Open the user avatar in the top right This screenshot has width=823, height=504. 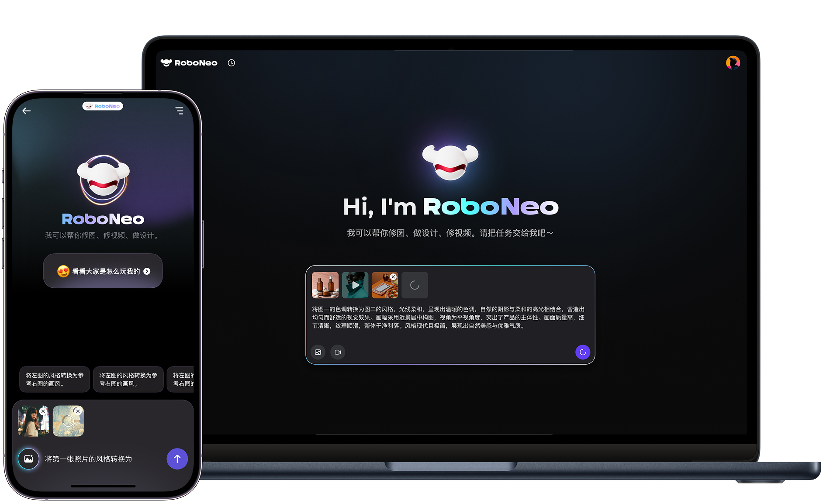[x=733, y=62]
